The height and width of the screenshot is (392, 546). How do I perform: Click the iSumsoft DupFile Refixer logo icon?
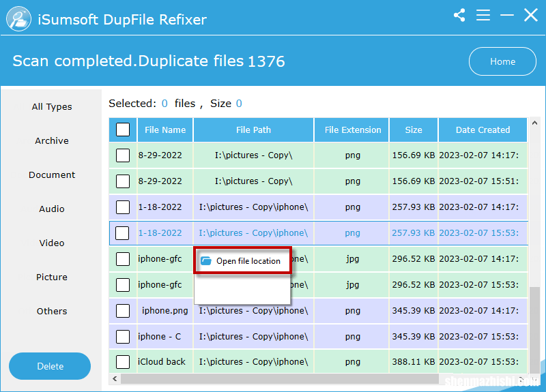18,18
